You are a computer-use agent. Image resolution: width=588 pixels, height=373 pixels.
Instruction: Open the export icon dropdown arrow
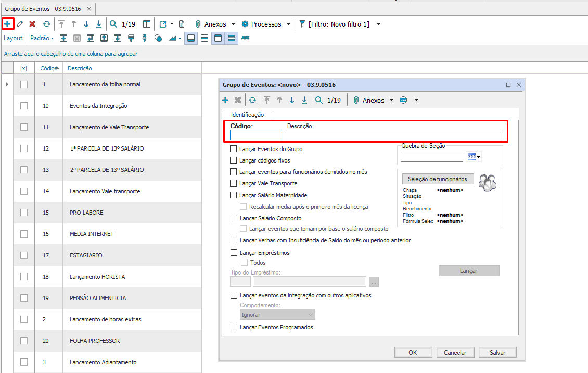(x=172, y=24)
